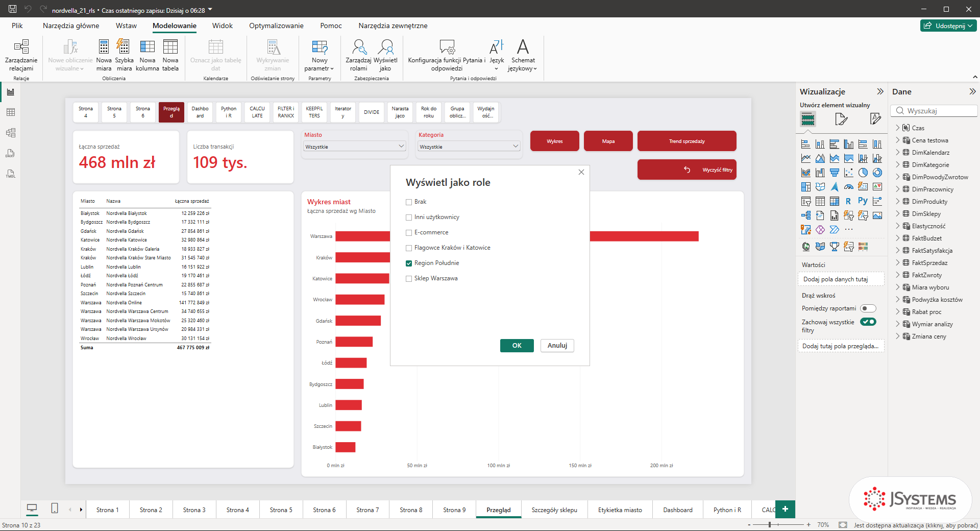Switch to Szczegóły sklepu page tab
This screenshot has height=531, width=980.
point(554,510)
